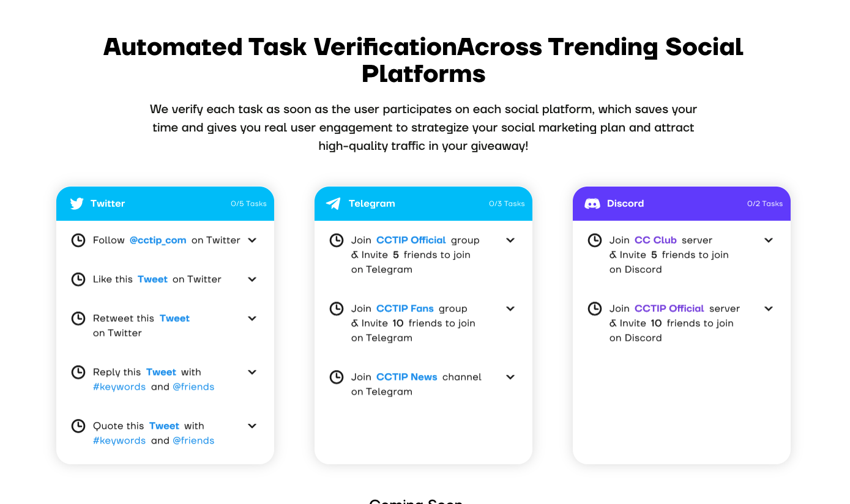
Task: Open the CCTIP Fans group link
Action: pyautogui.click(x=405, y=309)
